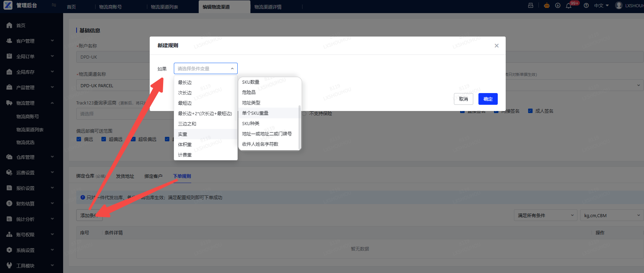Uncheck the 偏远 checkbox

79,139
